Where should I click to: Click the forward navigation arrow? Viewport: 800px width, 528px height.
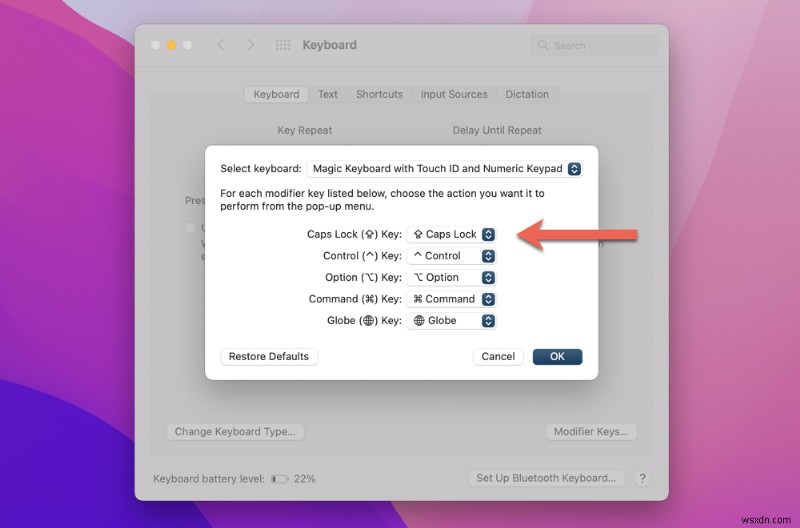pos(250,45)
